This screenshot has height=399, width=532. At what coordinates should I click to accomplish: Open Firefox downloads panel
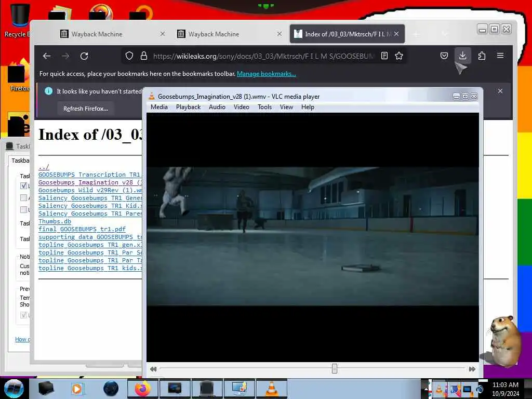462,56
